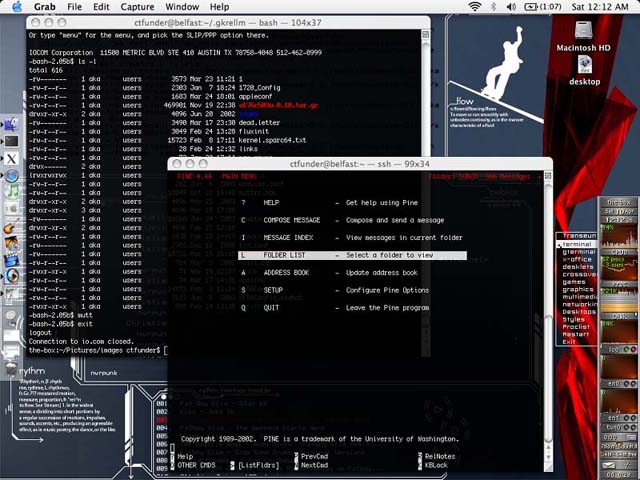640x480 pixels.
Task: Click kernel.sparc64.txt filename in bash listing
Action: [272, 140]
